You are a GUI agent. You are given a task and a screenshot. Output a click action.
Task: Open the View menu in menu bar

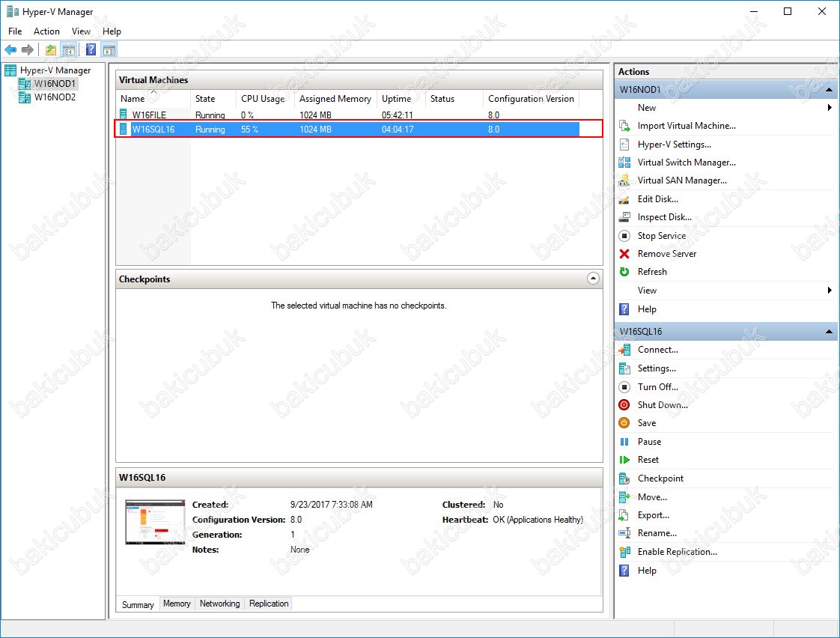pyautogui.click(x=81, y=31)
